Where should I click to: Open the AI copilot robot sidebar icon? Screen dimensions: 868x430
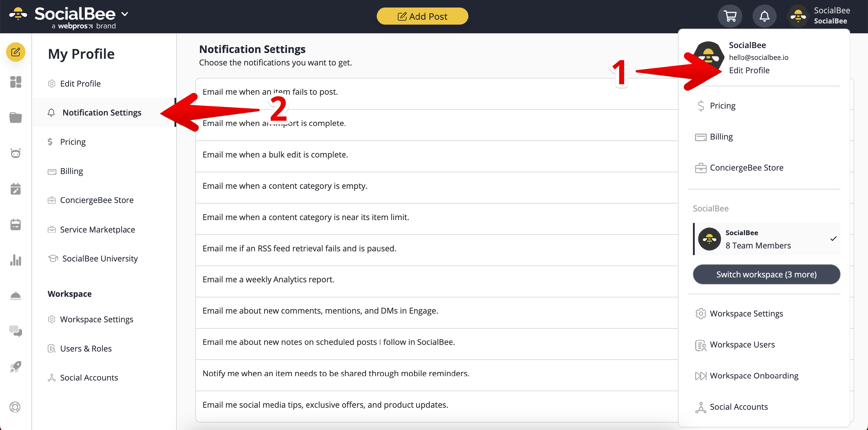tap(16, 153)
